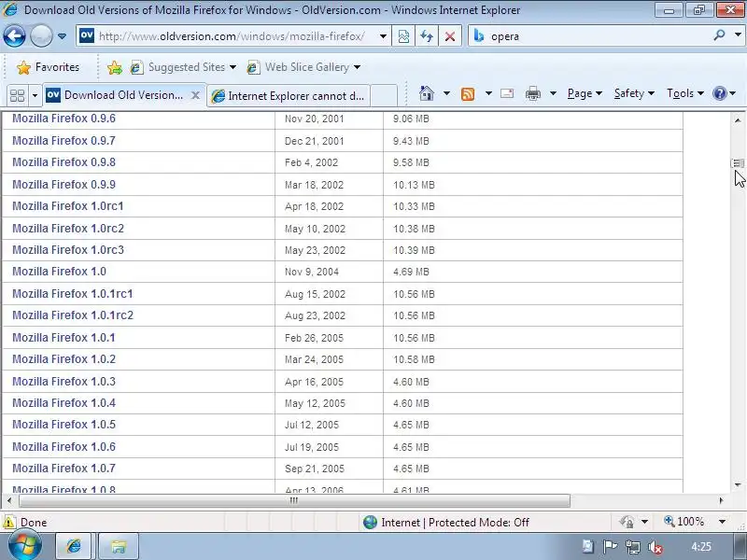Viewport: 747px width, 560px height.
Task: Click the Read Mail envelope icon
Action: [507, 93]
